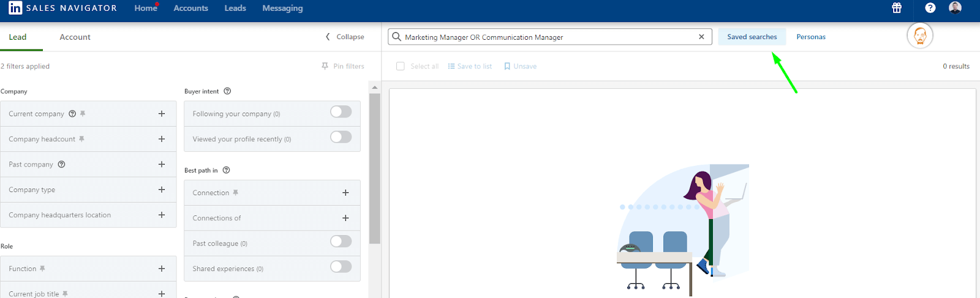This screenshot has height=298, width=980.
Task: Click the Pin filters pin icon
Action: click(325, 66)
